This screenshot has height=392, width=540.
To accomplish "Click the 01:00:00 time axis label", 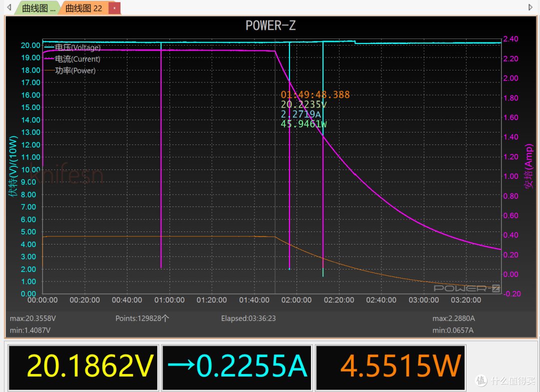I will click(x=169, y=300).
